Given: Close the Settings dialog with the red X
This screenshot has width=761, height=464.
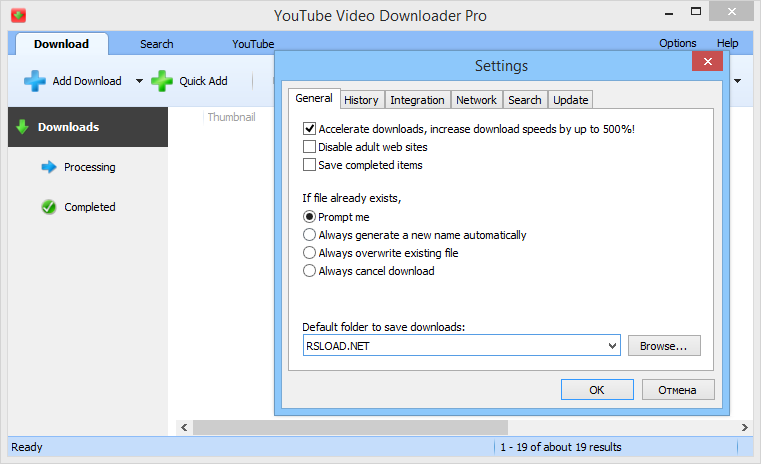Looking at the screenshot, I should coord(708,61).
